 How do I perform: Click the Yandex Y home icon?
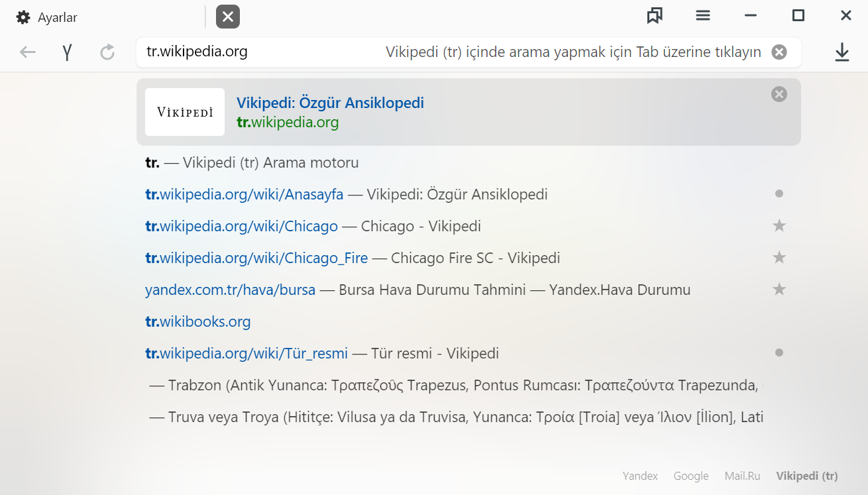67,52
